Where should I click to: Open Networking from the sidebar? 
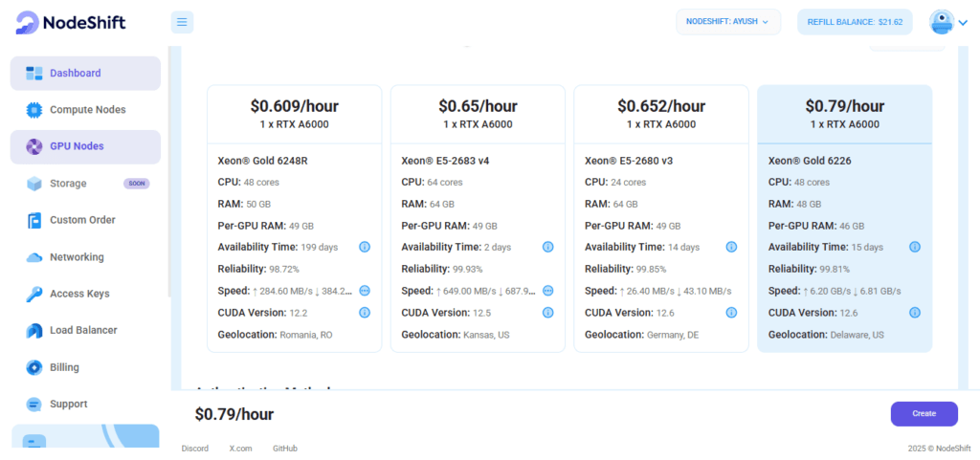tap(85, 257)
